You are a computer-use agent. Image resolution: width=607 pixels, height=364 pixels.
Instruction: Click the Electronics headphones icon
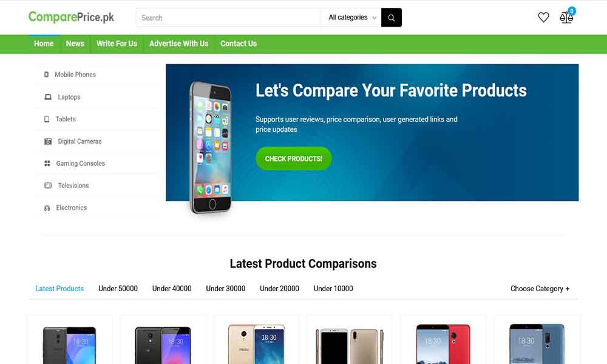click(47, 208)
